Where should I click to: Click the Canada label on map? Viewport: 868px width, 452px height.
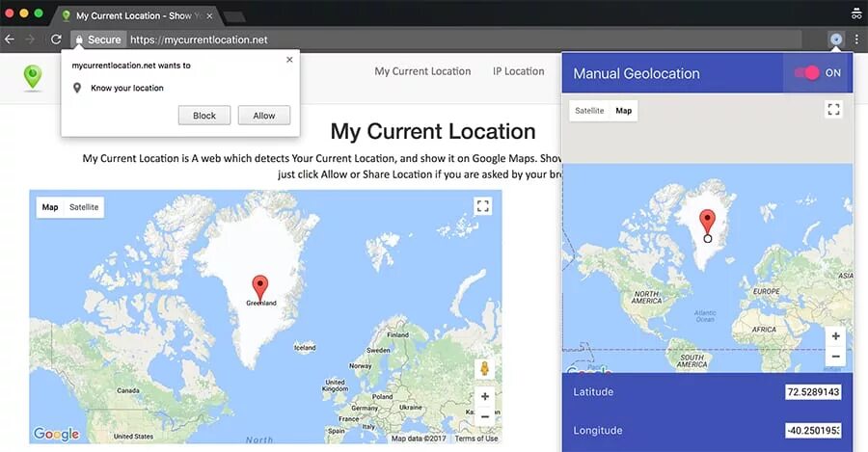click(128, 390)
